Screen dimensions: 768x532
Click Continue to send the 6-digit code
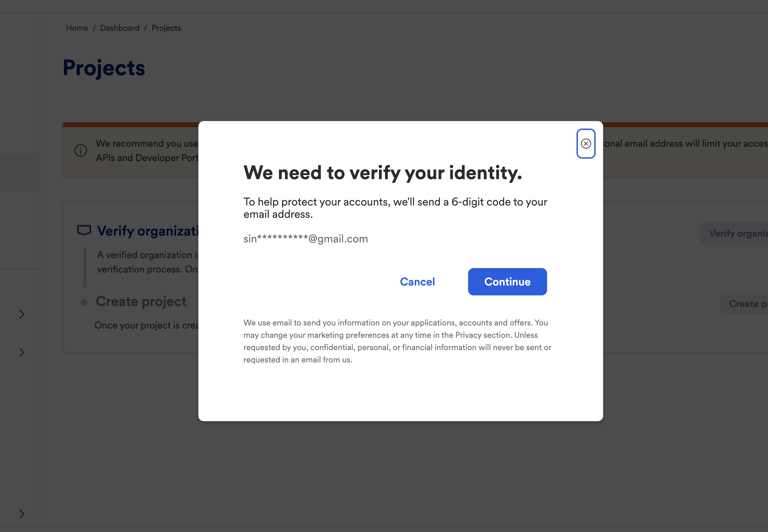(507, 281)
